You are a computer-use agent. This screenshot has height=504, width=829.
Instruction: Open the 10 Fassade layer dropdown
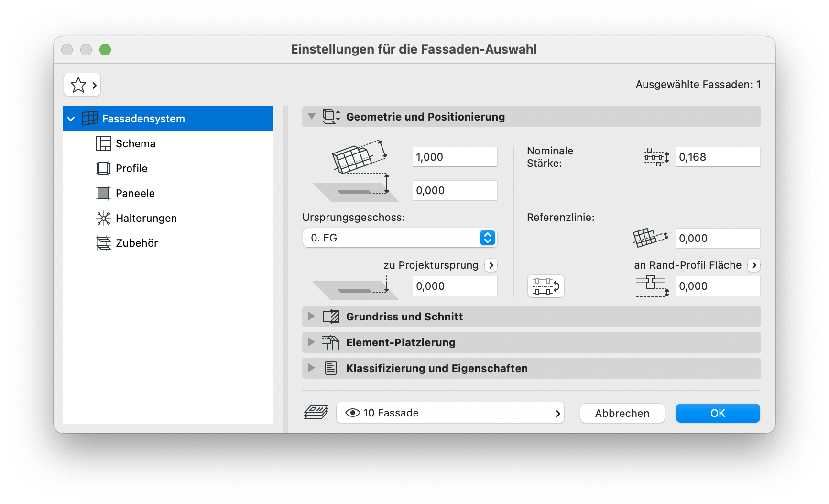click(x=450, y=413)
